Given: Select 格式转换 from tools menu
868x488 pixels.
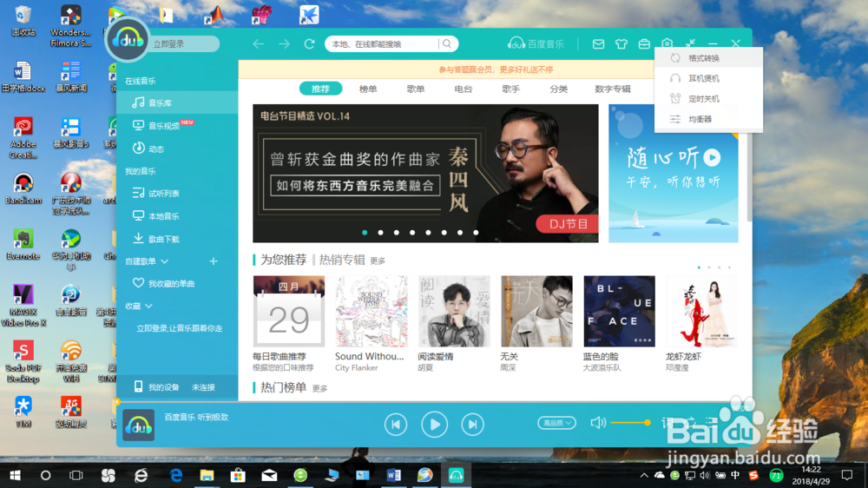Looking at the screenshot, I should 708,58.
